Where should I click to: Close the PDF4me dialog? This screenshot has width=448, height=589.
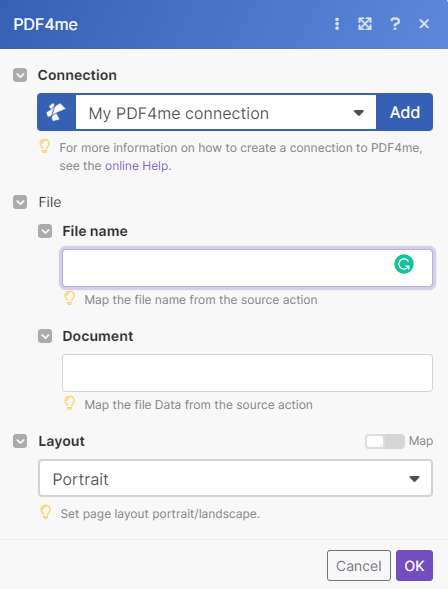coord(424,24)
